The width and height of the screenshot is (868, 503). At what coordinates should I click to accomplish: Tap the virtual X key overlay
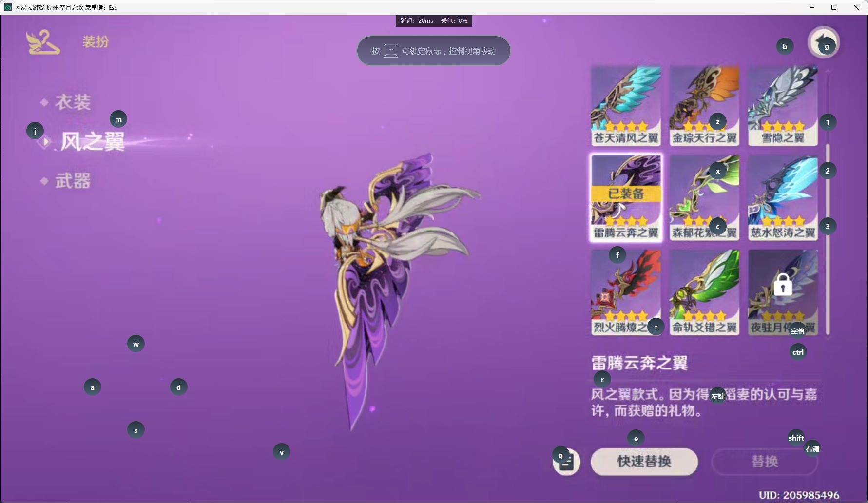pos(718,171)
